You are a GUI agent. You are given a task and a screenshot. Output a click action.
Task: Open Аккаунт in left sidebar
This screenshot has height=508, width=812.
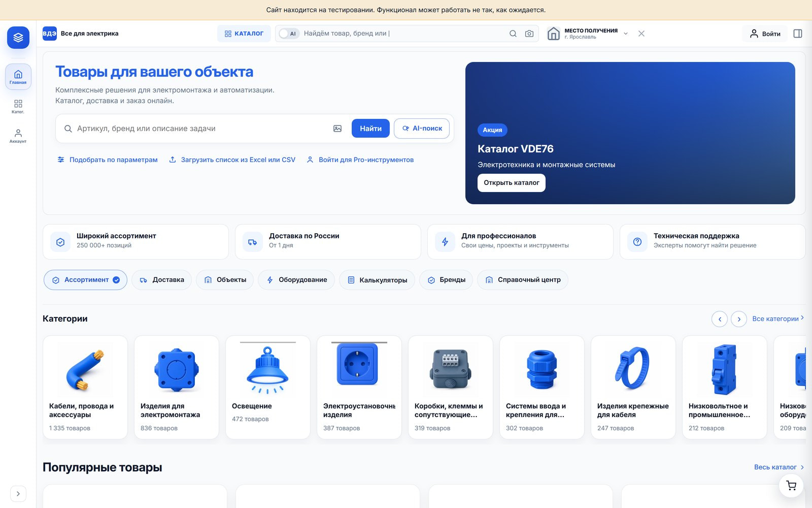[x=18, y=136]
